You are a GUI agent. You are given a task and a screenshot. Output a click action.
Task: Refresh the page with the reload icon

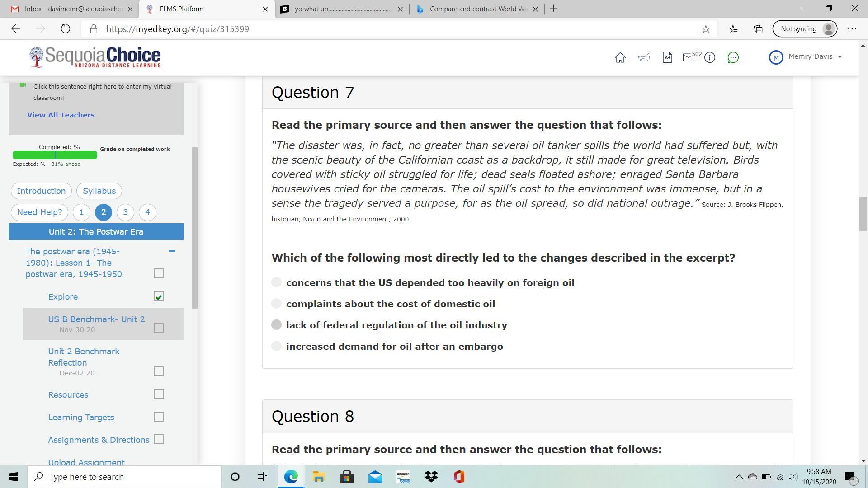pyautogui.click(x=66, y=29)
